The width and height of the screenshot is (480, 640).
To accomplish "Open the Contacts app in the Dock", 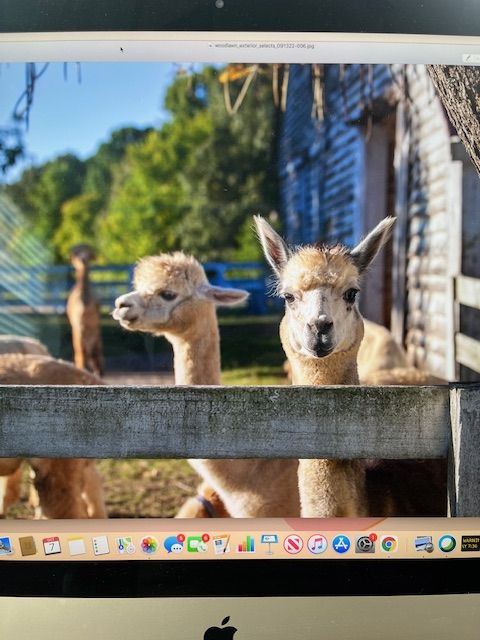I will [x=27, y=546].
